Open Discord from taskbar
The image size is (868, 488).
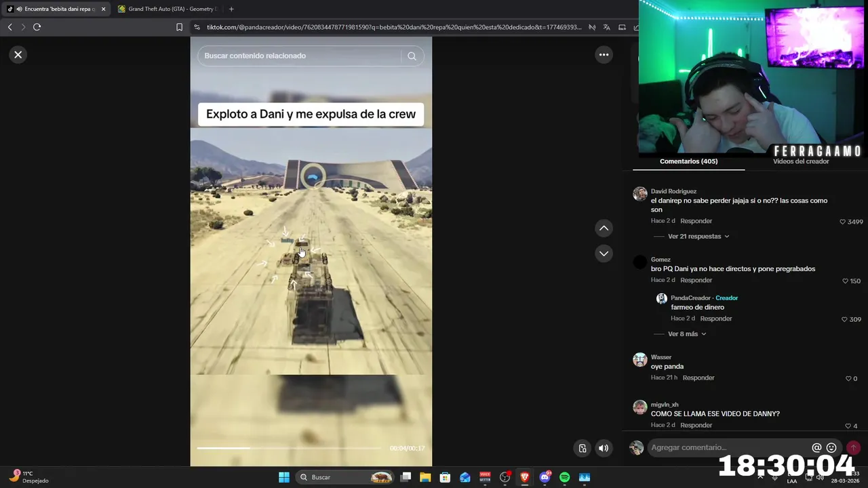(x=545, y=477)
